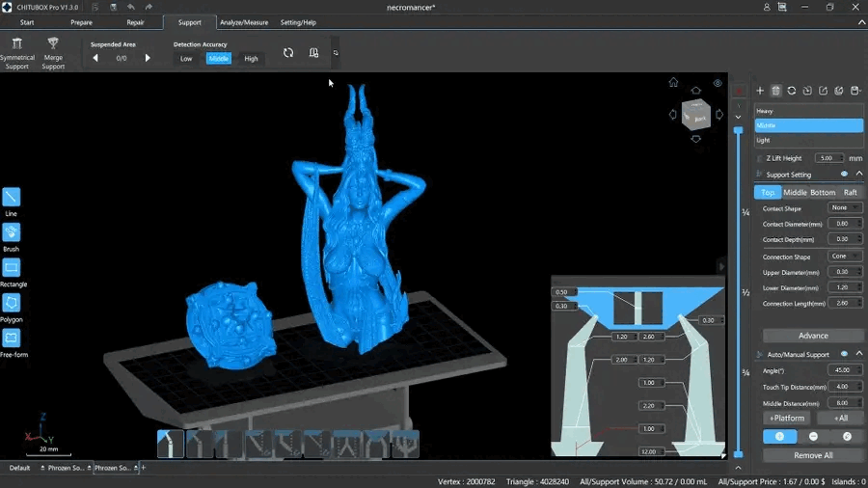The height and width of the screenshot is (488, 868).
Task: Switch to the Analyze/Measure tab
Action: (x=244, y=22)
